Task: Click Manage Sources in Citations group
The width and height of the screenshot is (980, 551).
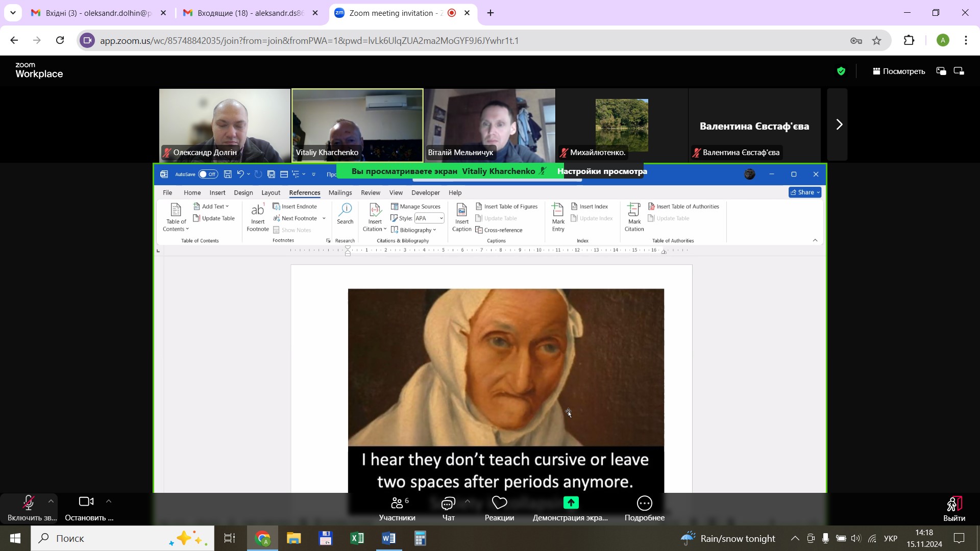Action: [415, 207]
